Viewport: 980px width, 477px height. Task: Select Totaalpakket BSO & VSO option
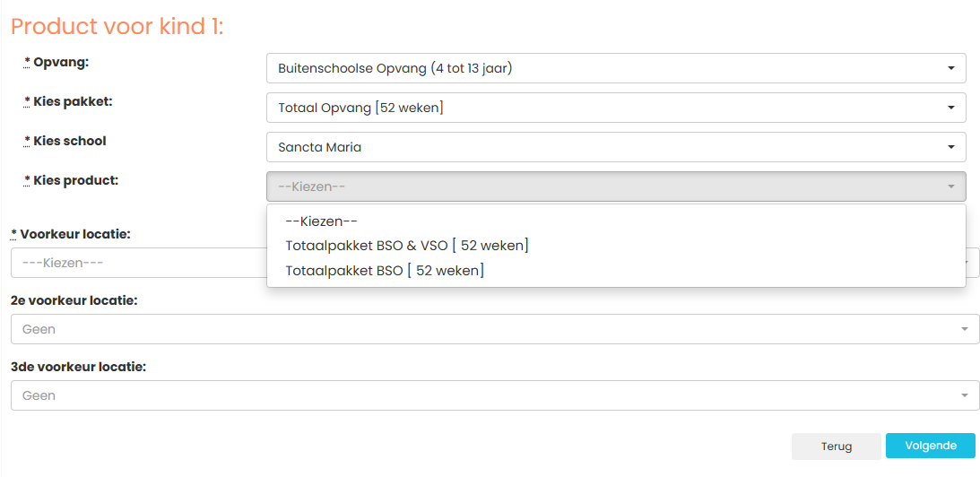(407, 246)
